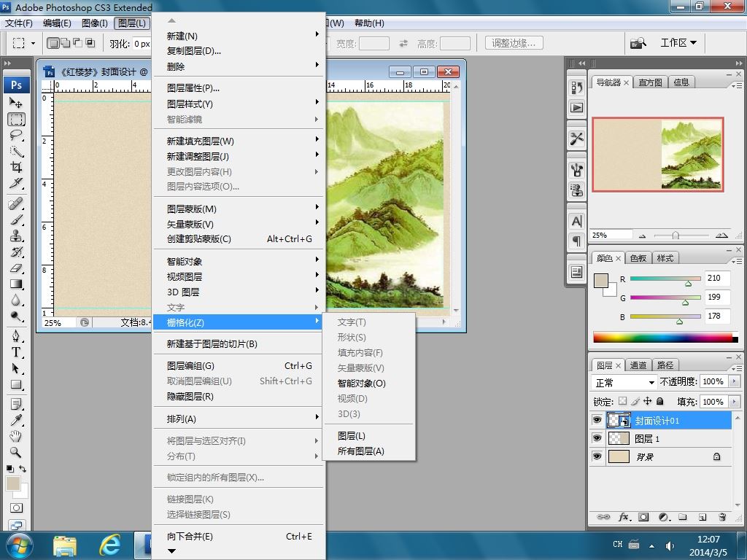Open the Actions panel dock icon

(x=576, y=108)
